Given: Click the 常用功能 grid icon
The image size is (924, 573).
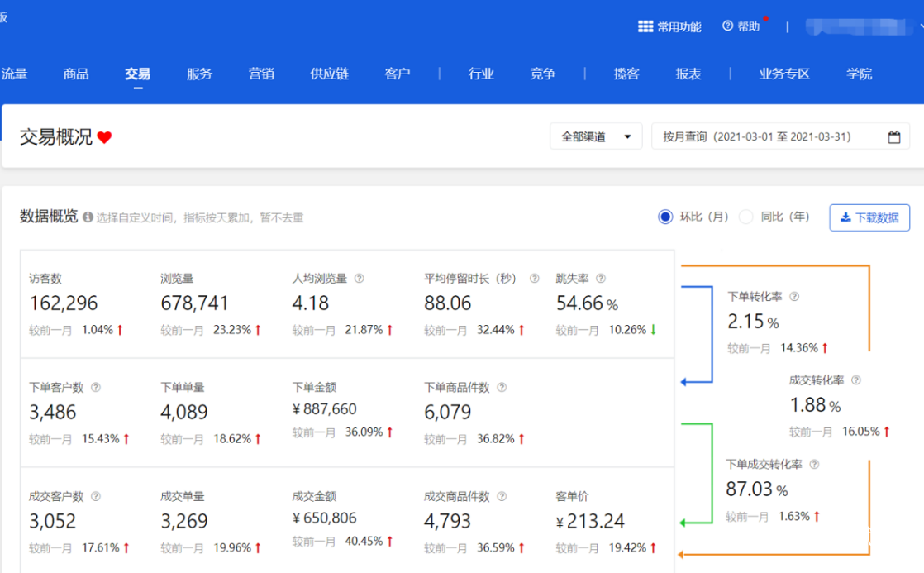Looking at the screenshot, I should coord(645,26).
